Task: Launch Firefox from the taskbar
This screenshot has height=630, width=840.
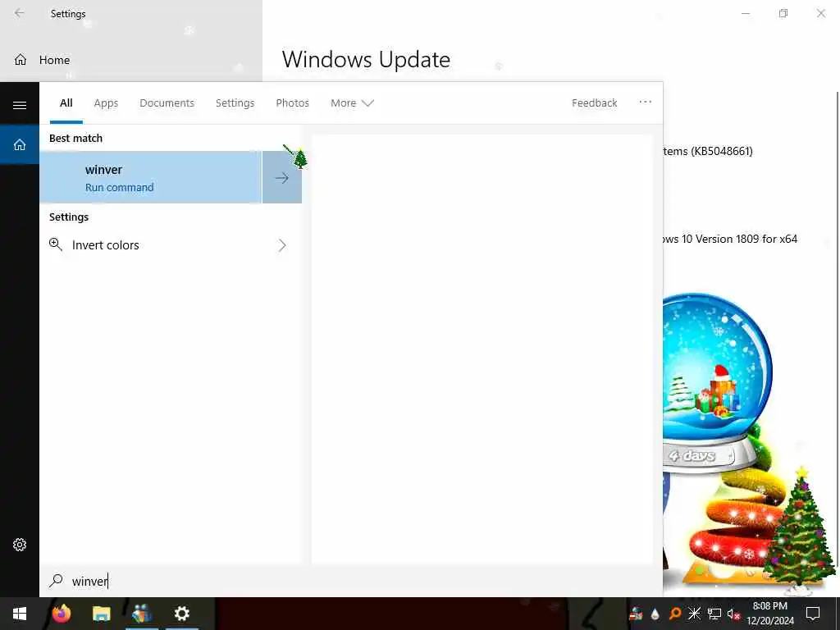Action: 62,614
